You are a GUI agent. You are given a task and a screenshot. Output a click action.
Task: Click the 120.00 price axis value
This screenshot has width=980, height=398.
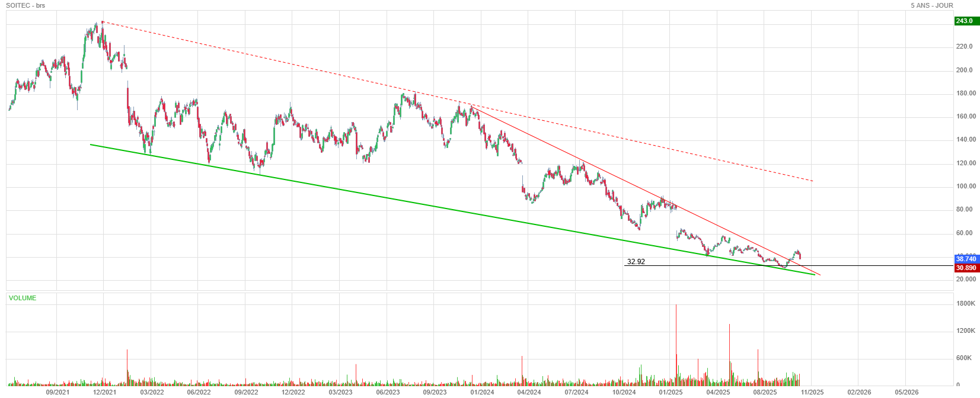pos(966,163)
